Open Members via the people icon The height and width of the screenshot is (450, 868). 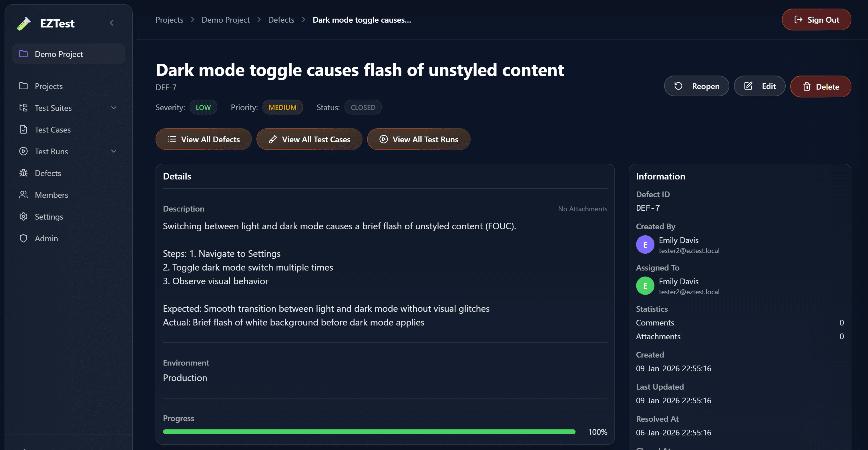point(23,195)
